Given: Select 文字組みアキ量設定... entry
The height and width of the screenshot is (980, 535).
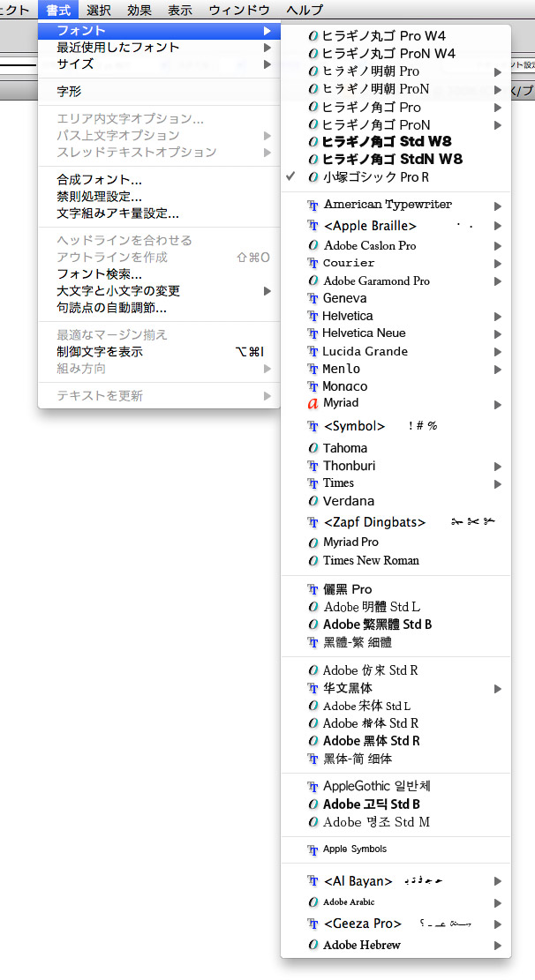Looking at the screenshot, I should point(159,213).
